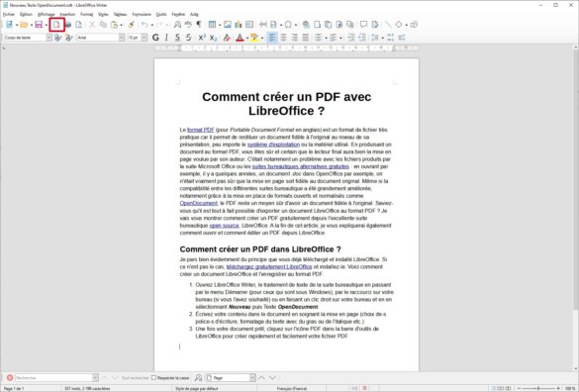Viewport: 579px width, 392px height.
Task: Click the Insert Page Break icon
Action: tap(263, 25)
